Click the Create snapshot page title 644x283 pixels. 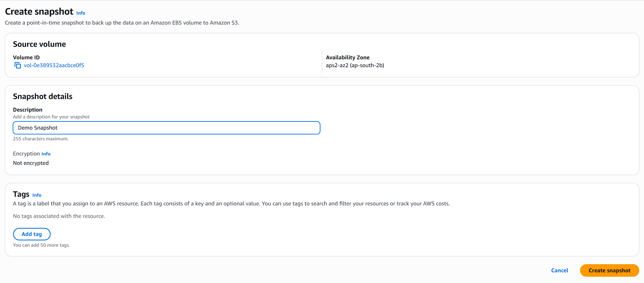point(39,12)
